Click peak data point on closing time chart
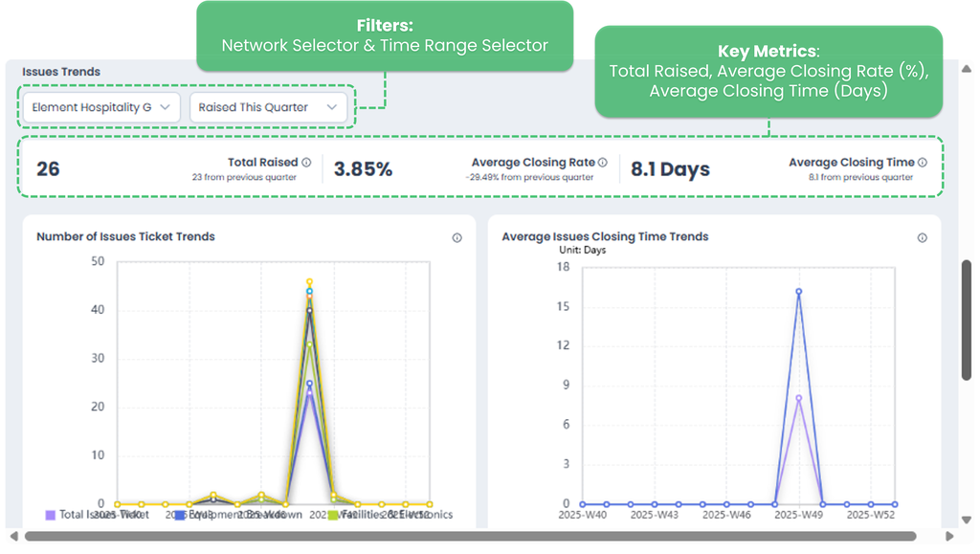 (x=798, y=292)
